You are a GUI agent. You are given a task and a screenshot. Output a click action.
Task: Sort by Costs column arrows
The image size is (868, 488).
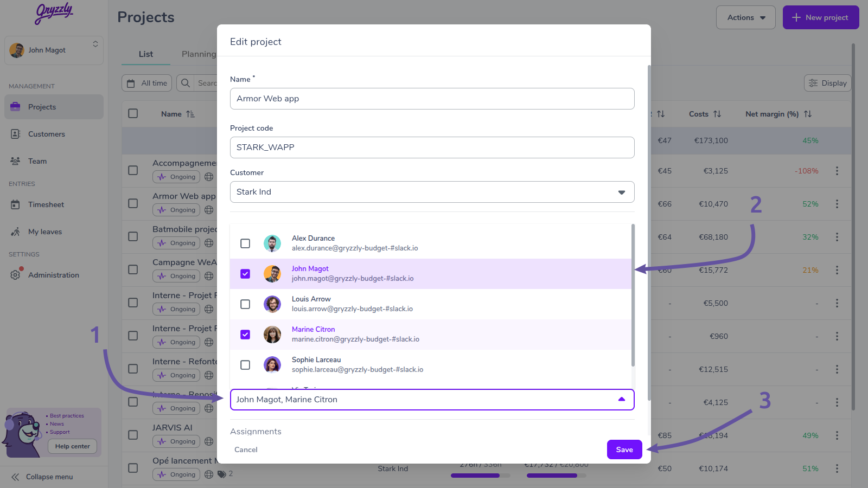pyautogui.click(x=717, y=114)
